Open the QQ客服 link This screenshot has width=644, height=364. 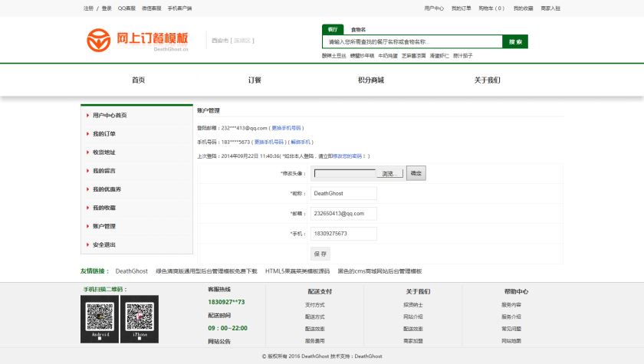point(127,8)
